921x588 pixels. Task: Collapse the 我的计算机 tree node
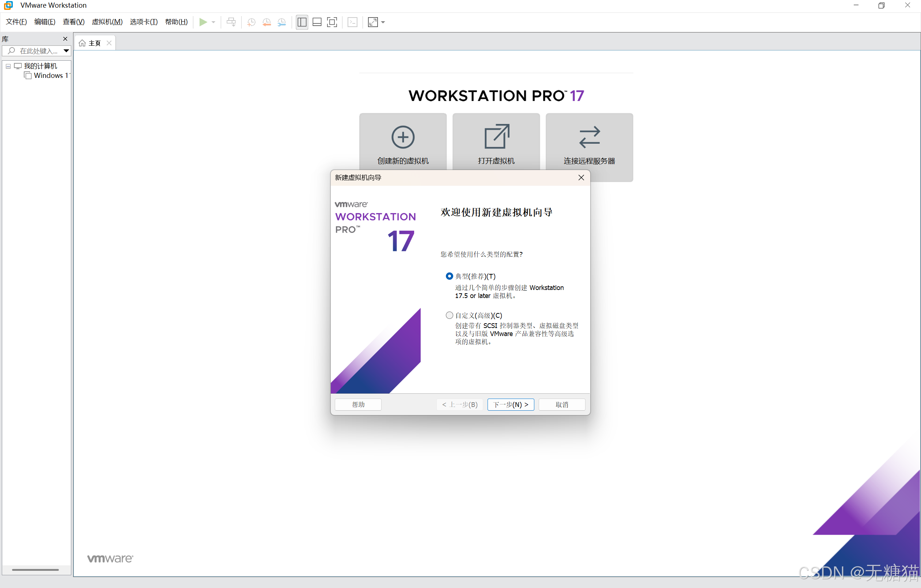point(8,66)
